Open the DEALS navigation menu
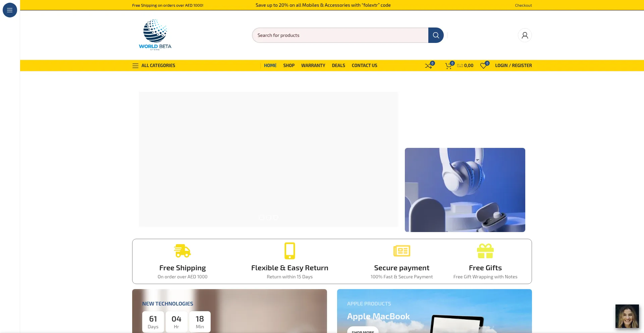 click(338, 65)
